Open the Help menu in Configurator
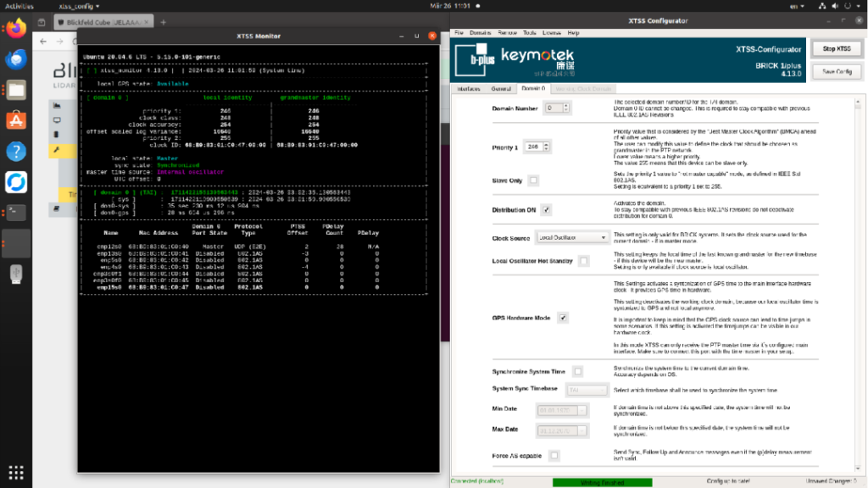Screen dimensions: 868x488 click(x=573, y=33)
